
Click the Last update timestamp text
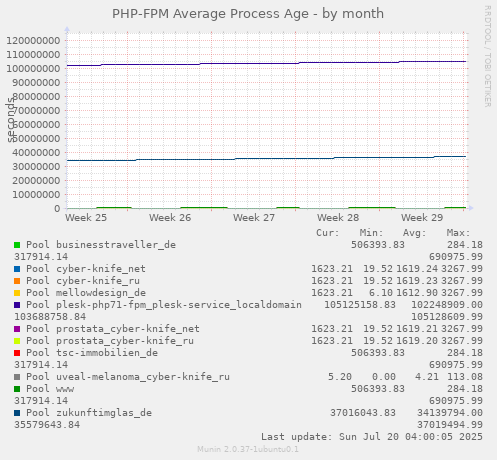pos(372,437)
